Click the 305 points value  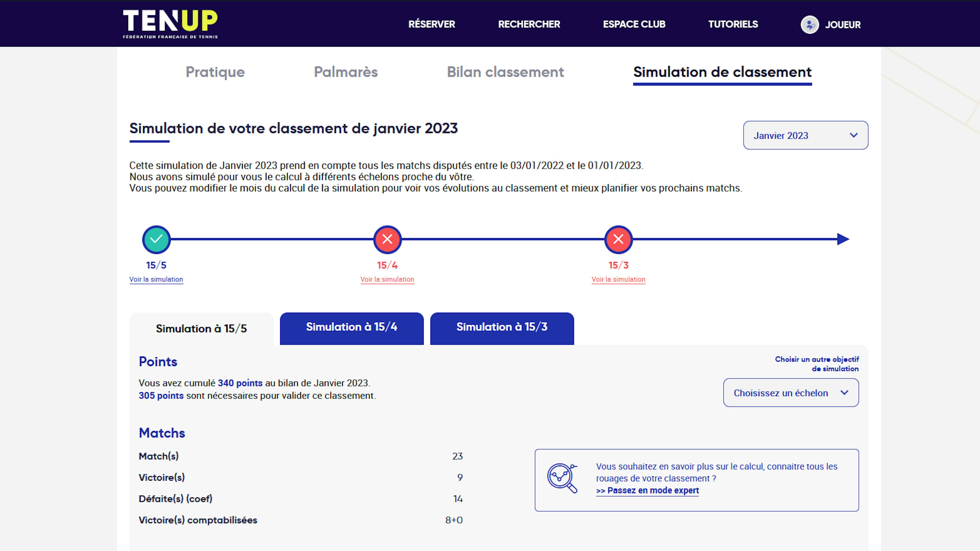coord(161,396)
